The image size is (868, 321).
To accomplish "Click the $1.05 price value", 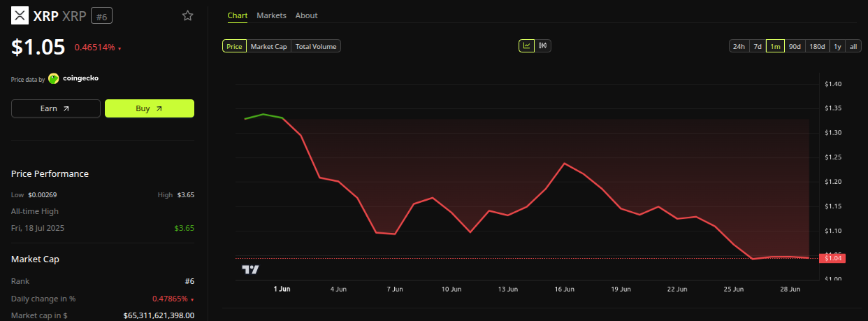I will click(x=38, y=47).
